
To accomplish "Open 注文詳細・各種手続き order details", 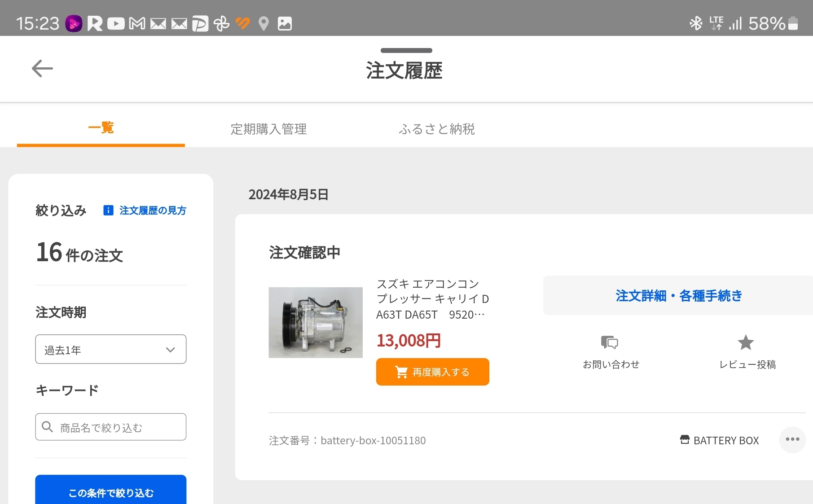I will (678, 296).
